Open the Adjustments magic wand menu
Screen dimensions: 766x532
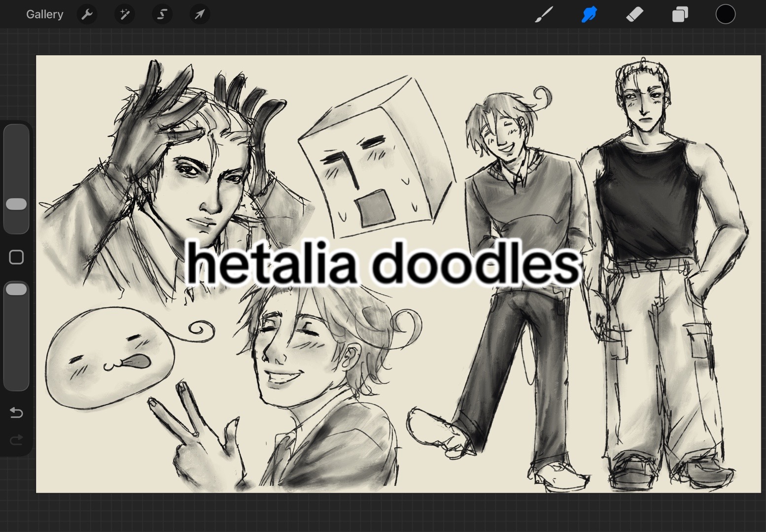point(124,14)
